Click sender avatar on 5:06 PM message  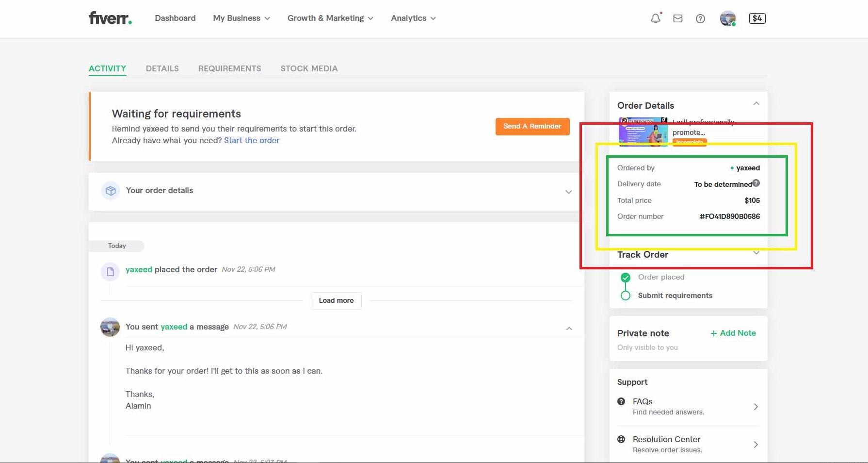tap(110, 327)
